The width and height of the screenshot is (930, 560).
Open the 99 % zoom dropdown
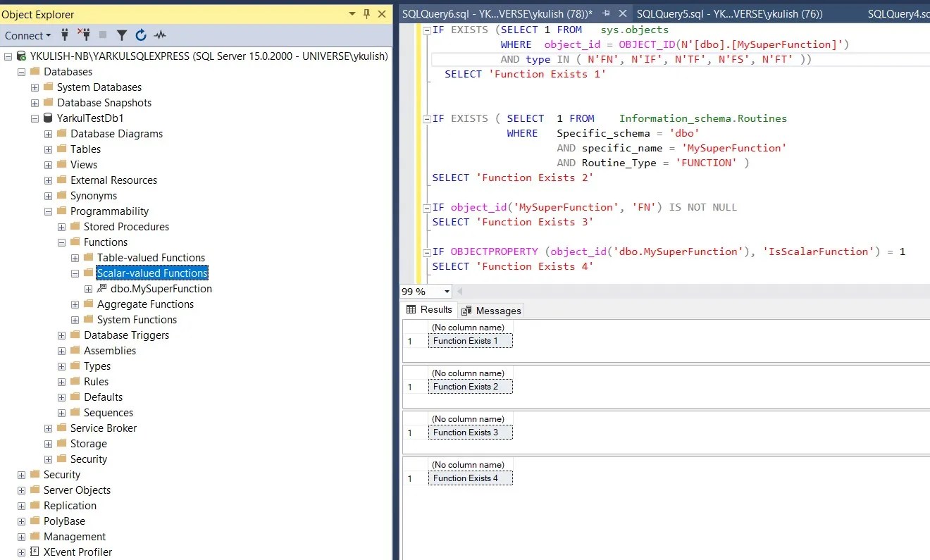[x=447, y=292]
